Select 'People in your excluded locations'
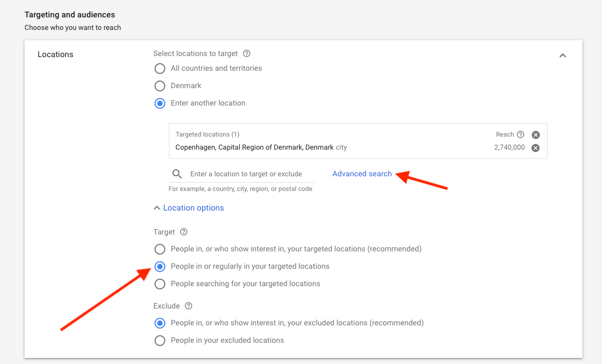This screenshot has height=364, width=602. pyautogui.click(x=160, y=340)
